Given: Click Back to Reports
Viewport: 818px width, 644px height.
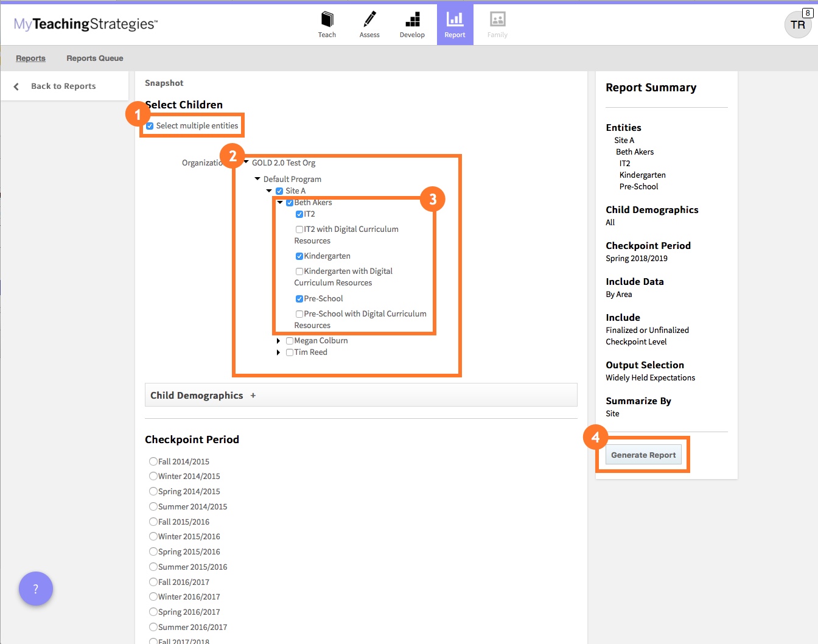Looking at the screenshot, I should (63, 86).
